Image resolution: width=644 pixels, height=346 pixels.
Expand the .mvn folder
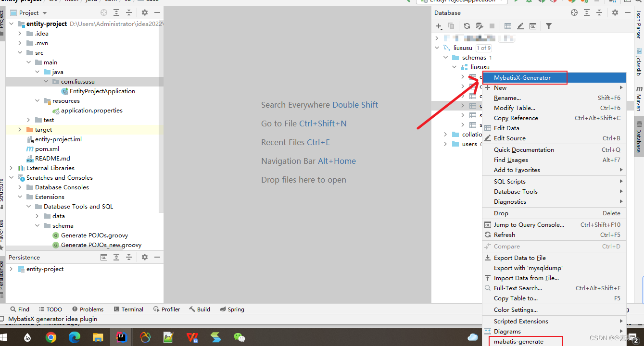coord(20,43)
